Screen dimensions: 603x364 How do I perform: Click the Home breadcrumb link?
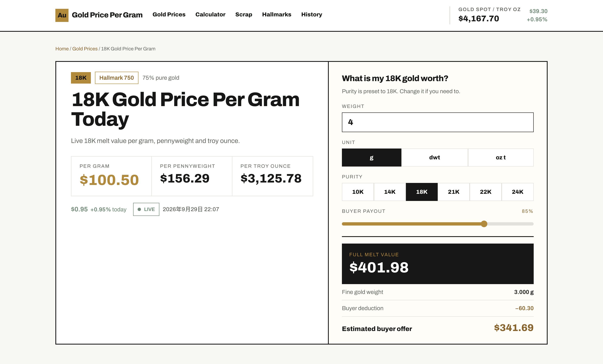(62, 49)
